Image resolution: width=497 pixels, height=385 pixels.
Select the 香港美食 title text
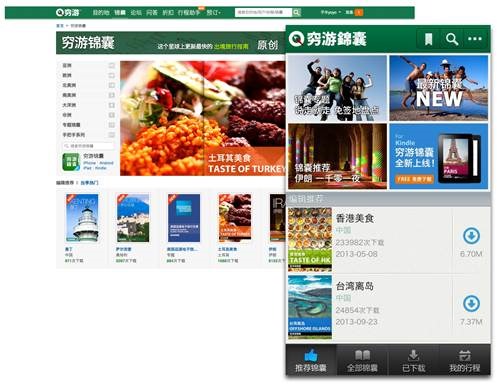[355, 218]
